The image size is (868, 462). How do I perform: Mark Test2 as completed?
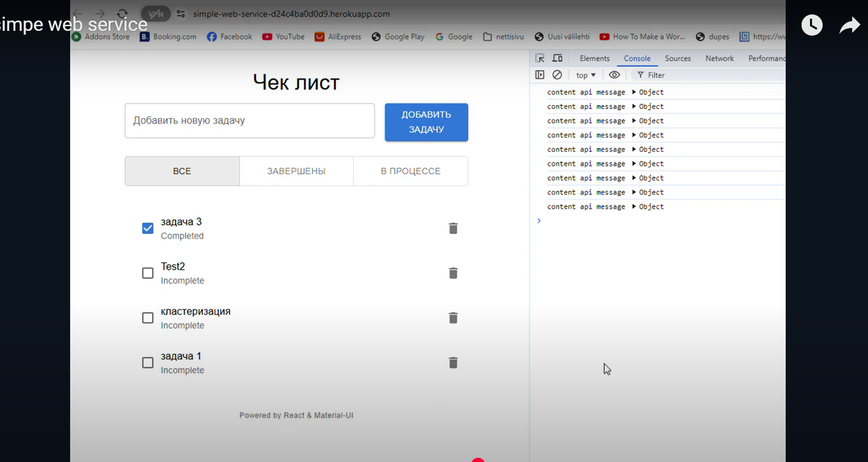tap(147, 273)
